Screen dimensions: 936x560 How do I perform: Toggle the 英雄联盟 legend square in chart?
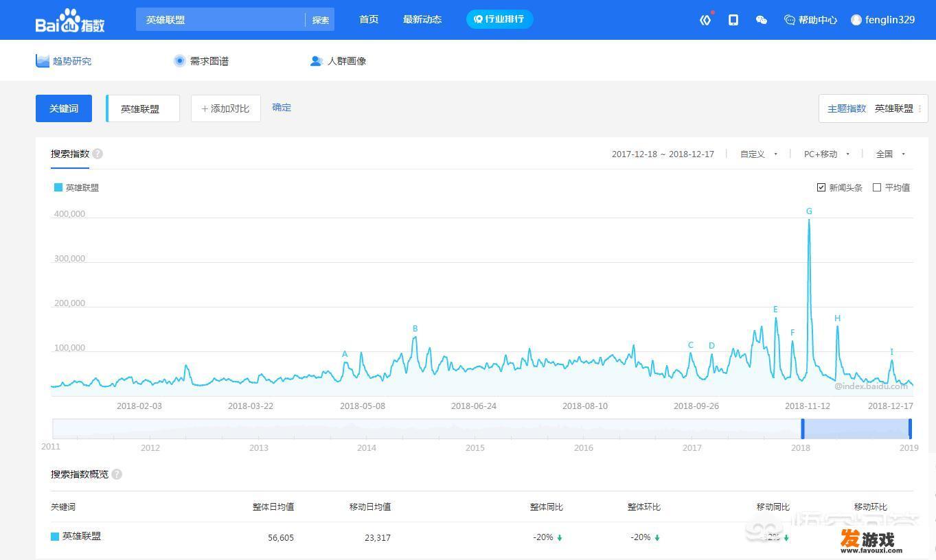pyautogui.click(x=58, y=187)
